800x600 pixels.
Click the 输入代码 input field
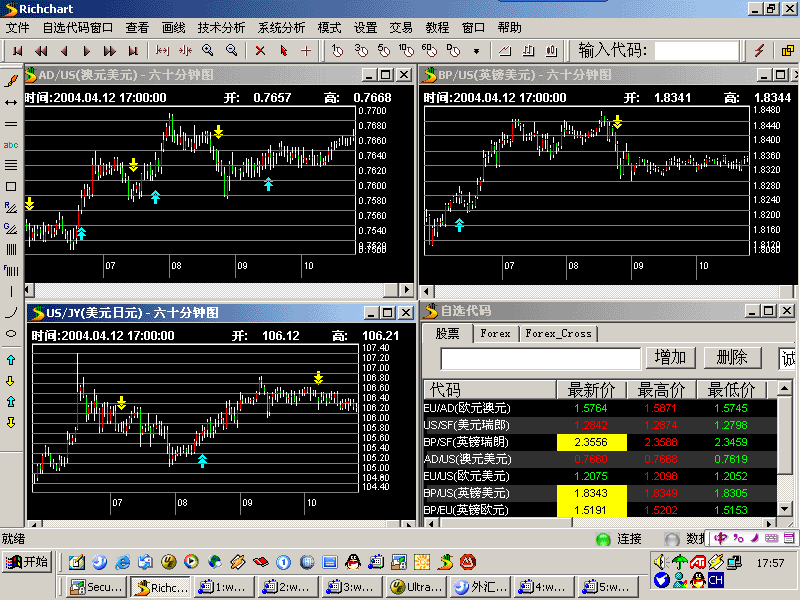696,51
